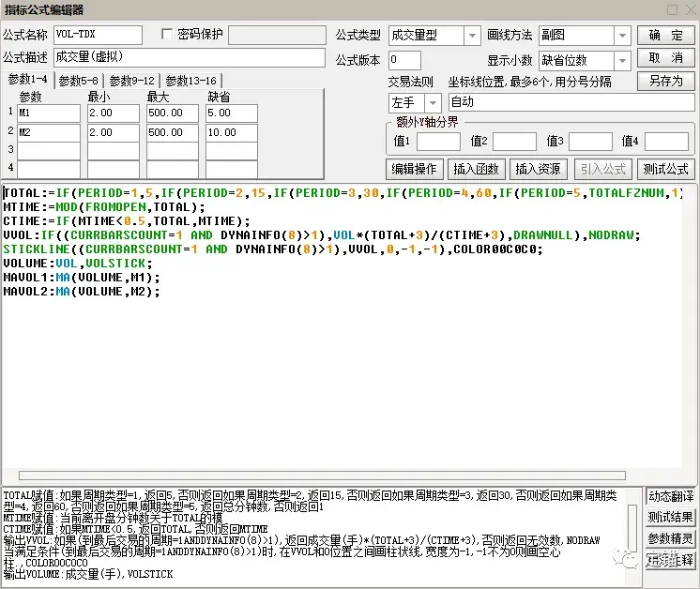Click M2 maximum value 500.00
Screen dimensions: 700x589
[173, 133]
